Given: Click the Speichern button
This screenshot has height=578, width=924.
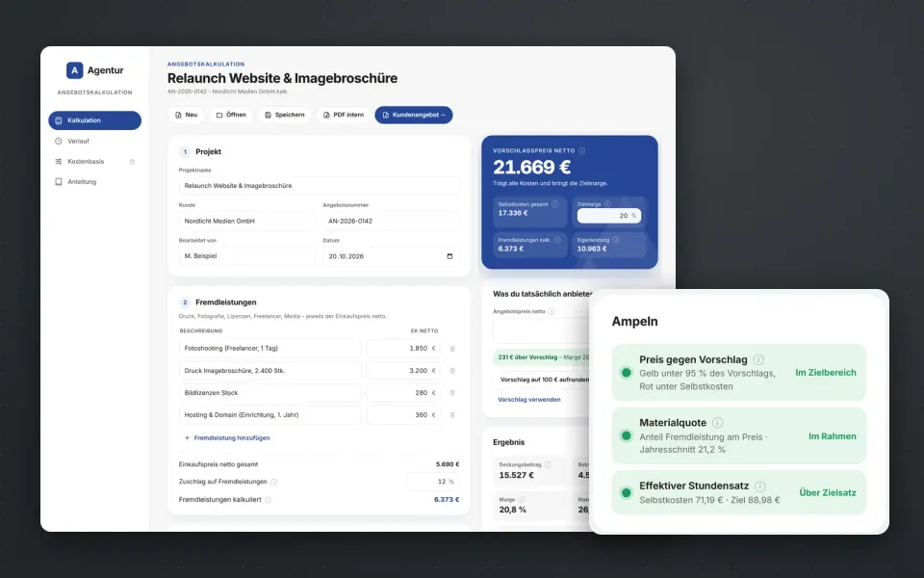Looking at the screenshot, I should click(285, 115).
